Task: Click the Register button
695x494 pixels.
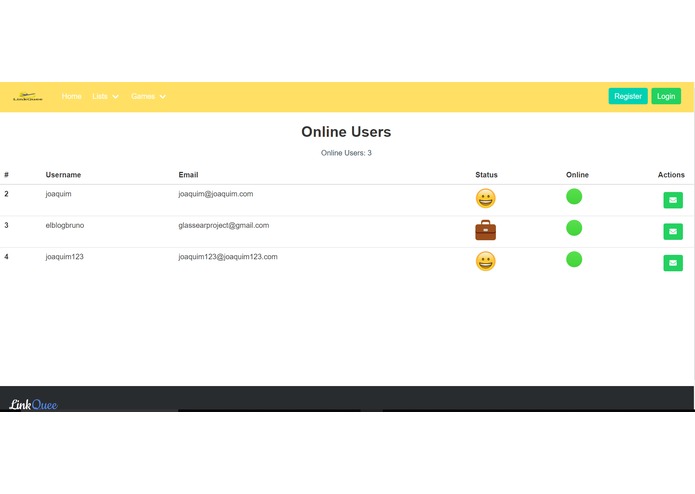Action: pos(628,96)
